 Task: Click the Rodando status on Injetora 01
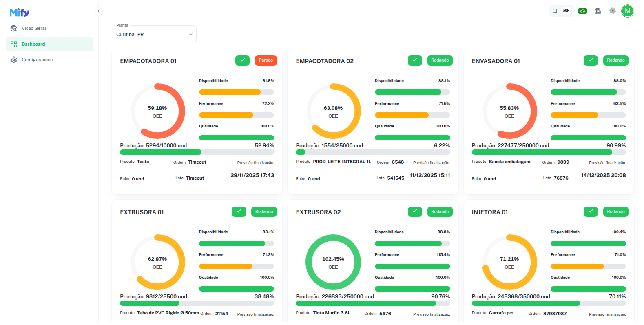tap(615, 211)
